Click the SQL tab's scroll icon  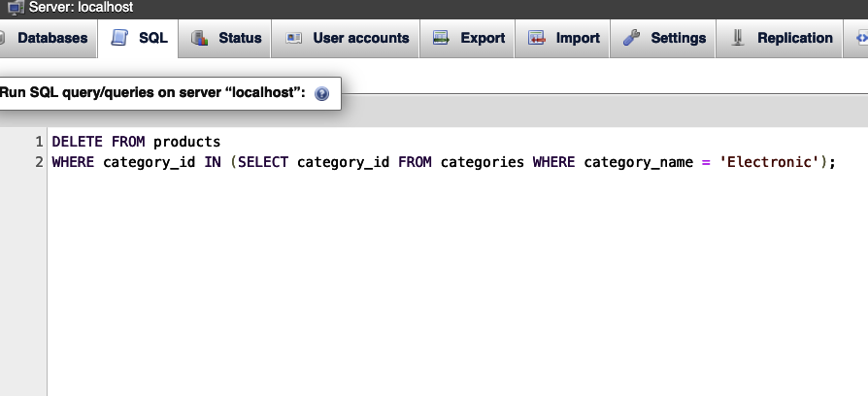click(x=119, y=38)
